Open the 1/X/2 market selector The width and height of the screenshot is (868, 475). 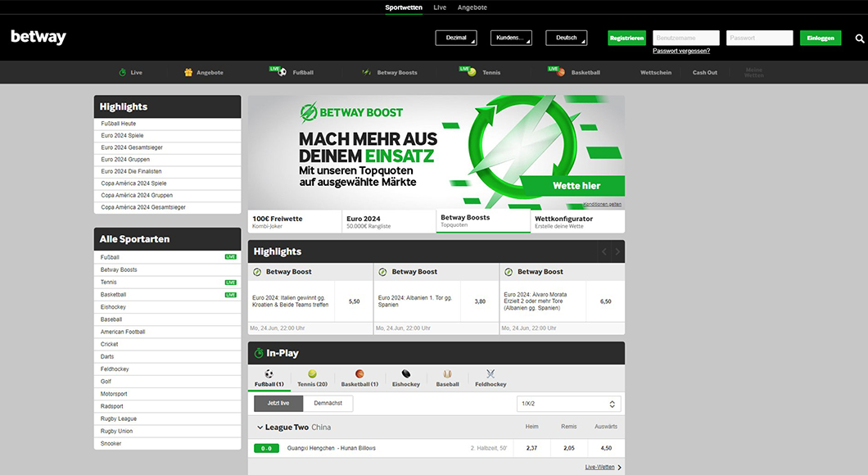point(568,404)
